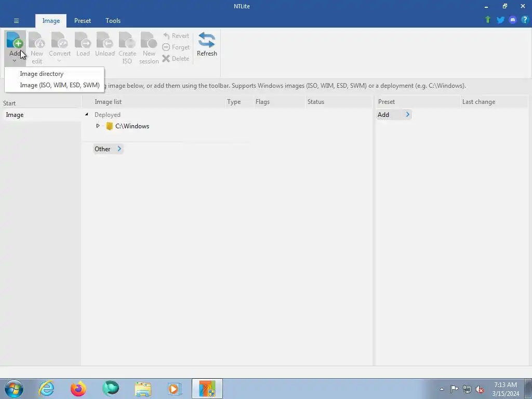Click the muted volume tray icon
The width and height of the screenshot is (532, 399).
(480, 389)
